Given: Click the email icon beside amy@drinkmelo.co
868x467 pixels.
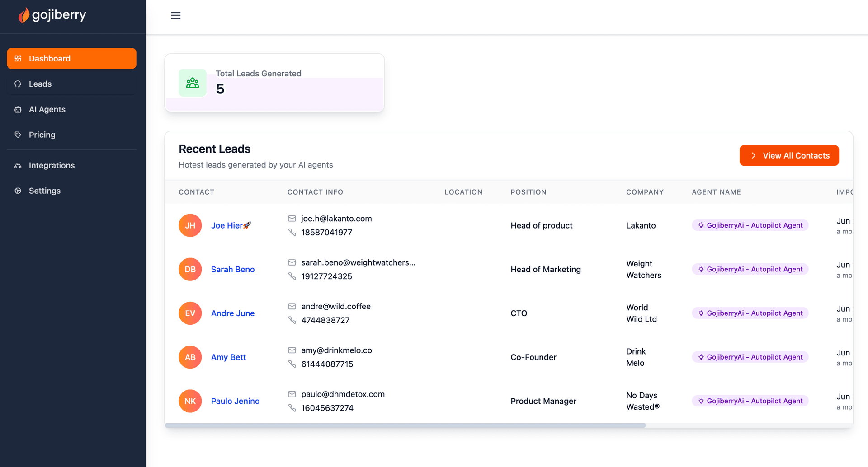Looking at the screenshot, I should 292,350.
